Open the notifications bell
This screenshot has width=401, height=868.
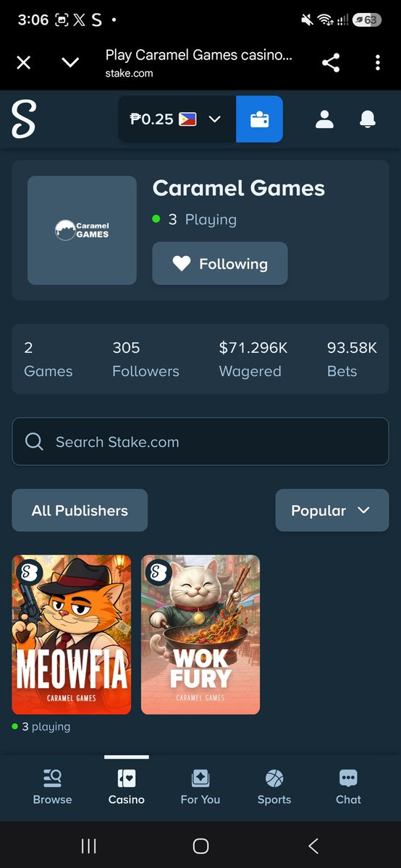coord(368,119)
